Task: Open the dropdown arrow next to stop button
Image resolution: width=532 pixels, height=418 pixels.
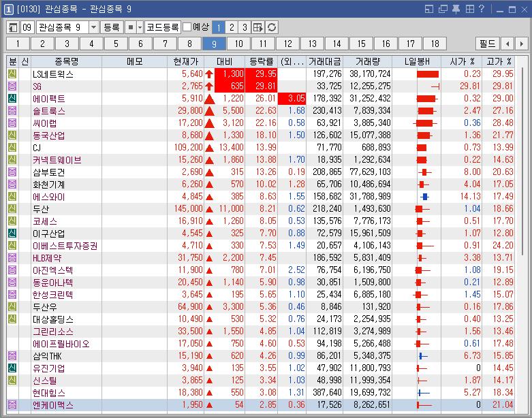Action: (140, 27)
